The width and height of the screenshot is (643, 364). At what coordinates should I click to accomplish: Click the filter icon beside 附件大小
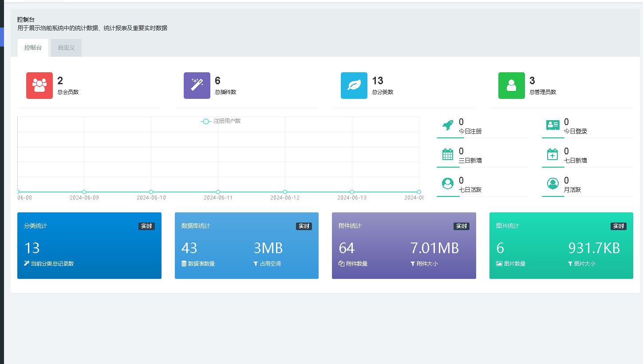click(x=413, y=264)
